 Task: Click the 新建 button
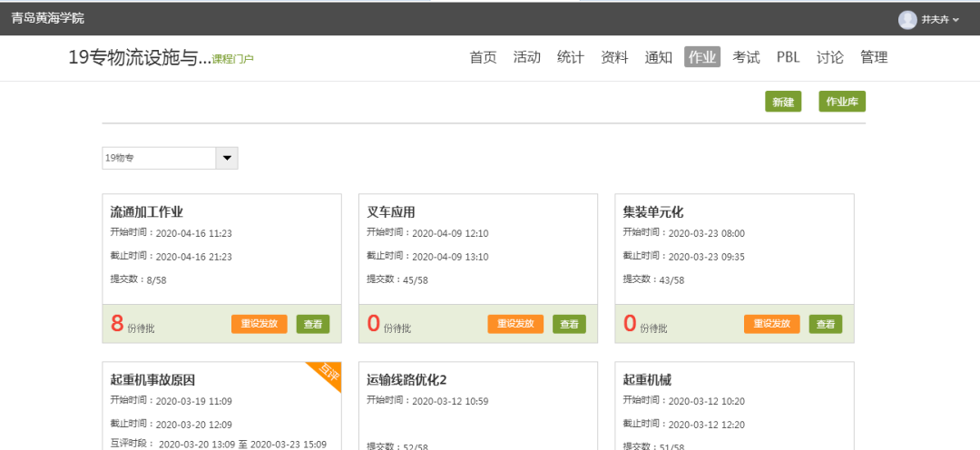coord(782,103)
